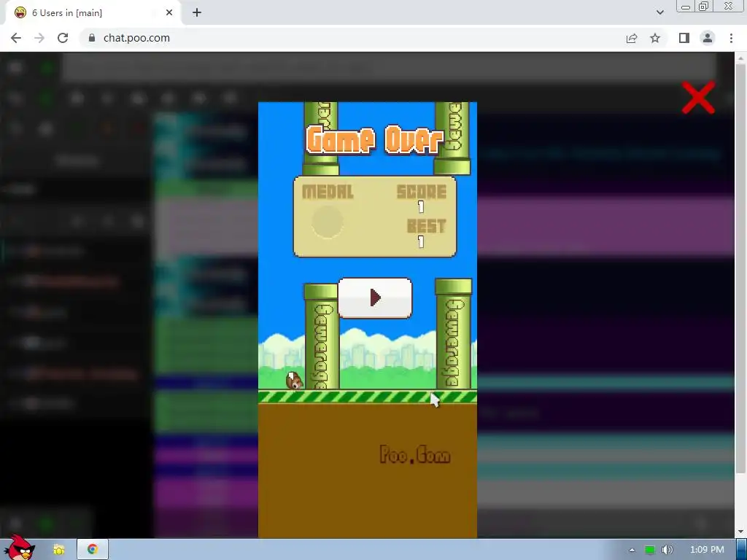
Task: Click the fallen bird character
Action: click(x=295, y=381)
